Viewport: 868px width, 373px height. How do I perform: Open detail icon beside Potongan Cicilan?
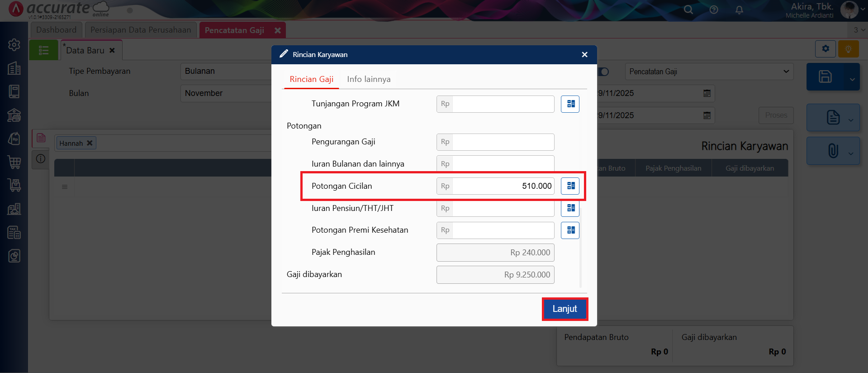pyautogui.click(x=570, y=186)
